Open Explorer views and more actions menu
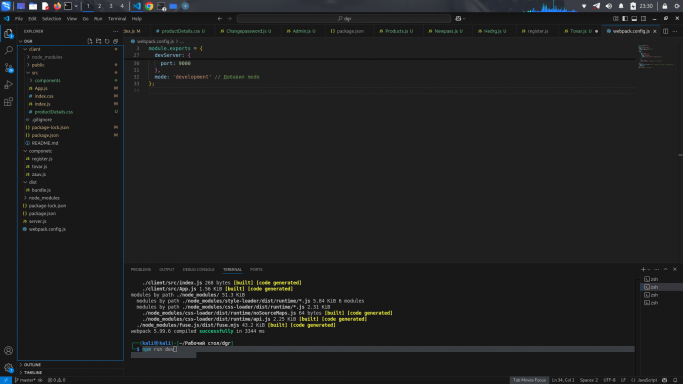 [115, 31]
